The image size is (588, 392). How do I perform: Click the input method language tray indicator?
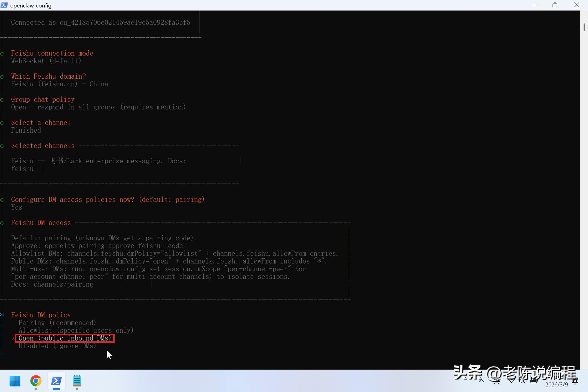click(497, 381)
